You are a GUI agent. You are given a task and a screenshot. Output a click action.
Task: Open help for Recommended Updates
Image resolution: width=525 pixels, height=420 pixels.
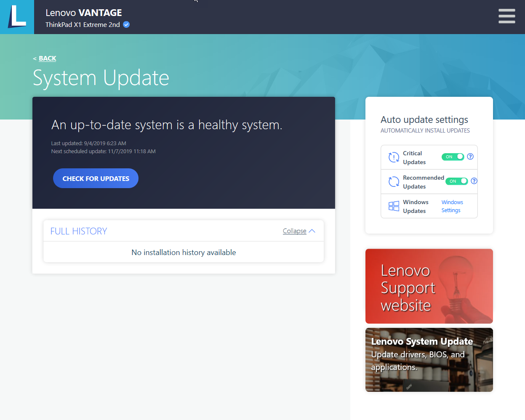[x=474, y=181]
